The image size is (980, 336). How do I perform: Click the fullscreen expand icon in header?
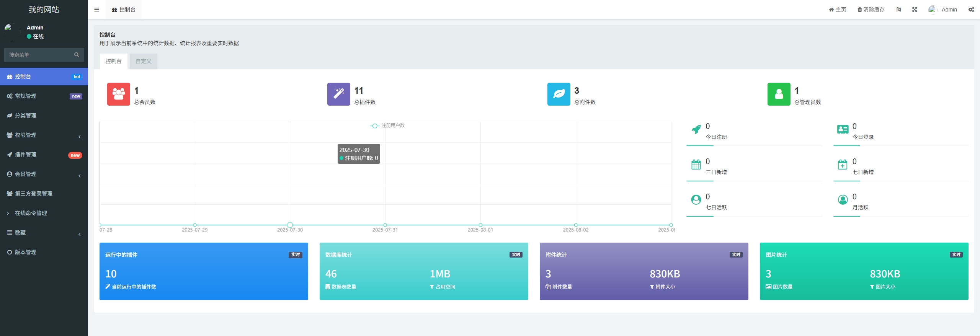[x=915, y=10]
